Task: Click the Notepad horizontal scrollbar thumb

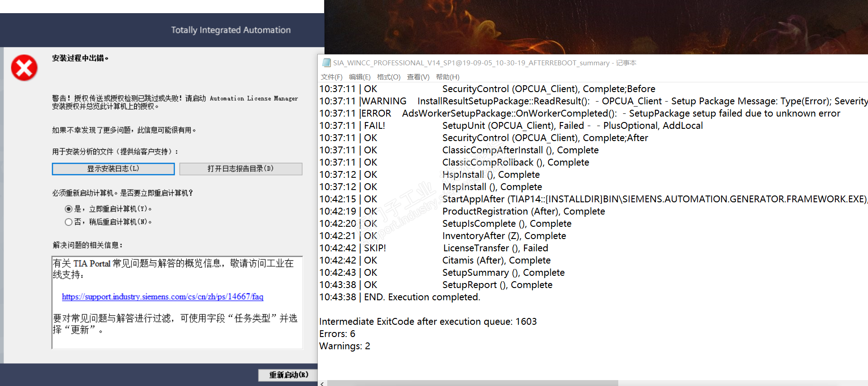Action: coord(473,383)
